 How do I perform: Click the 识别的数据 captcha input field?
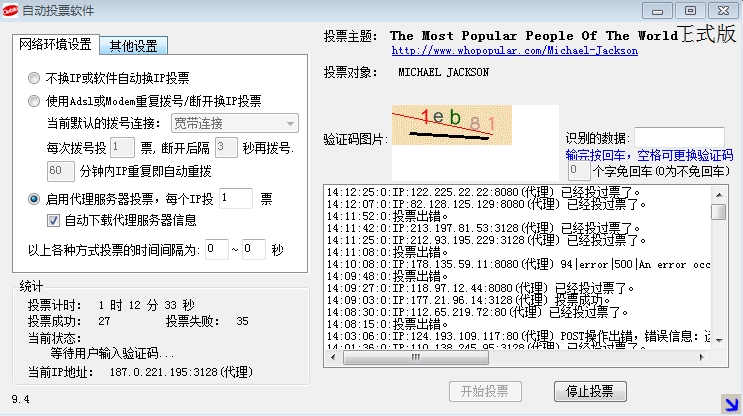point(679,138)
